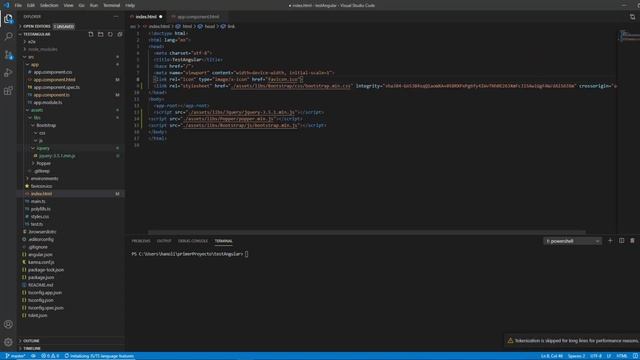
Task: Switch to the app.component.html editor tab
Action: (198, 17)
